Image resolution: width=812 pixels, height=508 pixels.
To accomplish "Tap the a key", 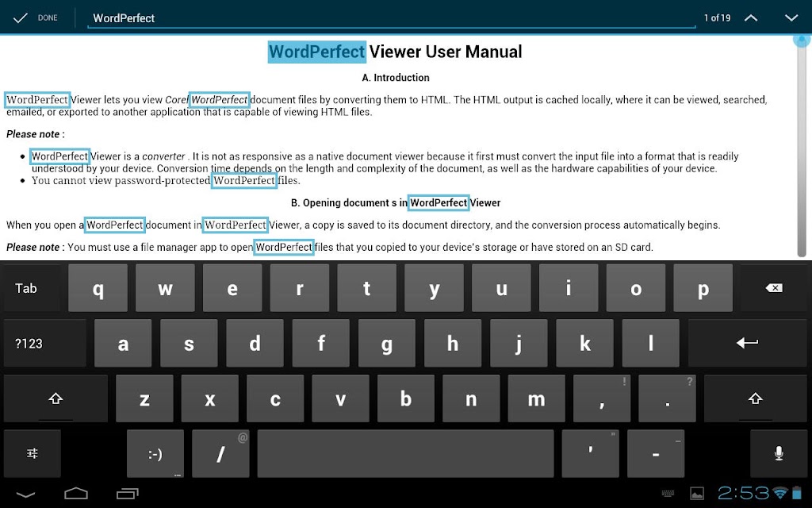I will tap(123, 344).
